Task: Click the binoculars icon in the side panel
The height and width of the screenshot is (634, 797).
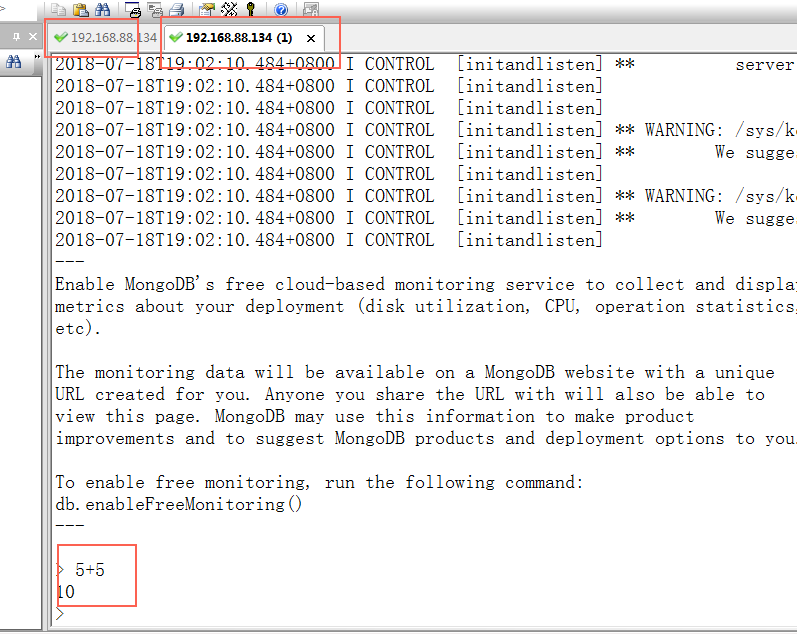Action: 14,62
